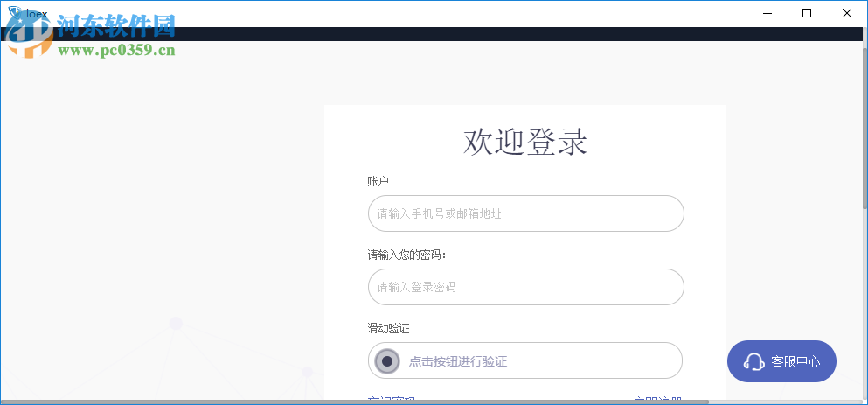Click the horizontal scrollbar at bottom
868x405 pixels.
click(x=355, y=402)
